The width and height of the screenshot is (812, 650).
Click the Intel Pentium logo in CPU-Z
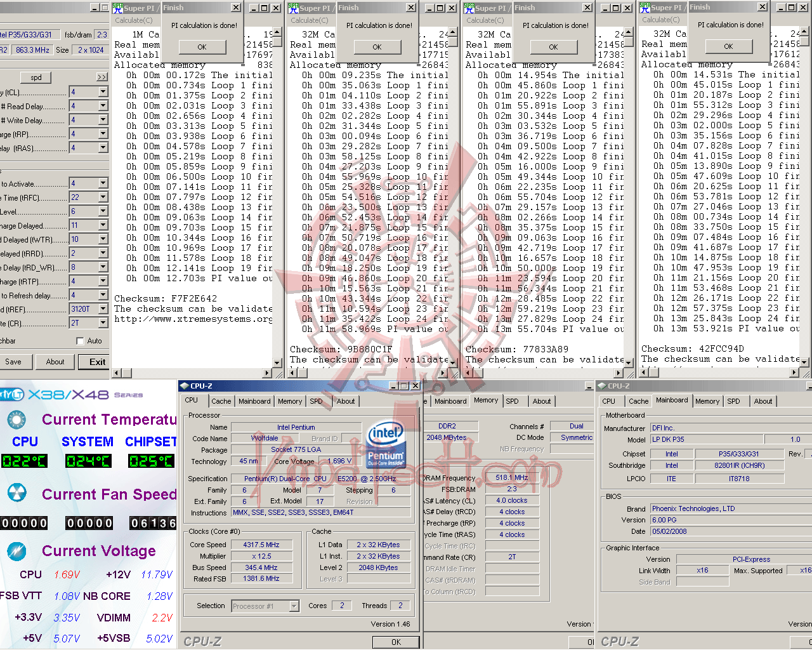click(386, 444)
